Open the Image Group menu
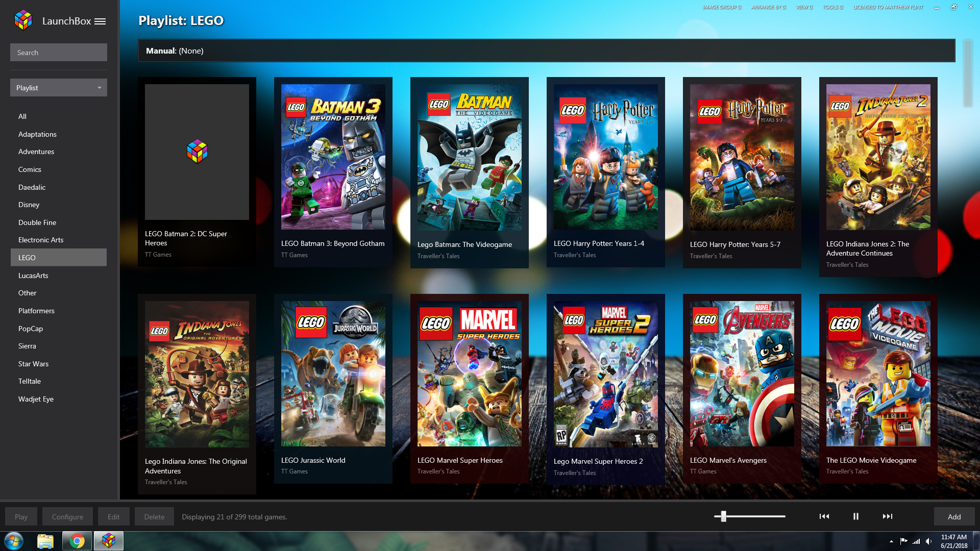The height and width of the screenshot is (551, 980). point(721,7)
